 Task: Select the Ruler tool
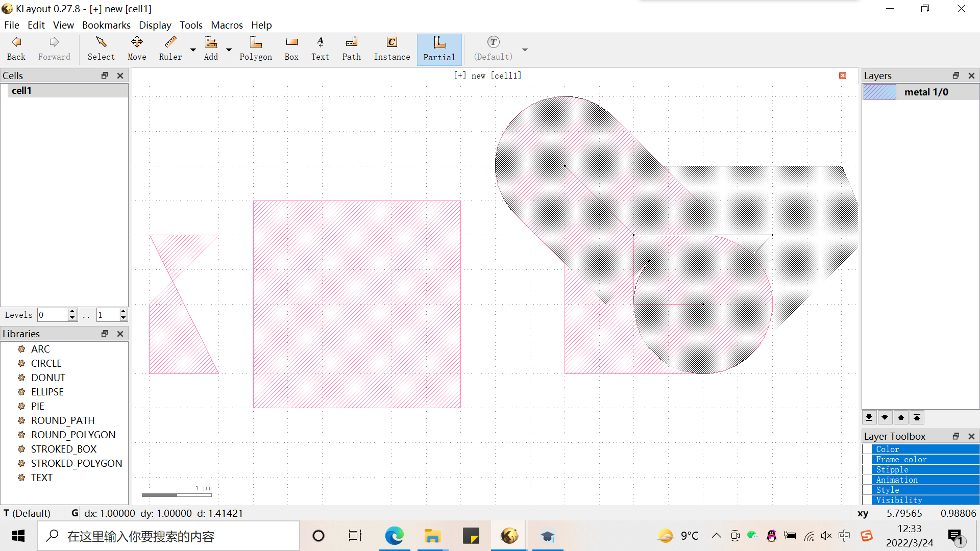[170, 49]
